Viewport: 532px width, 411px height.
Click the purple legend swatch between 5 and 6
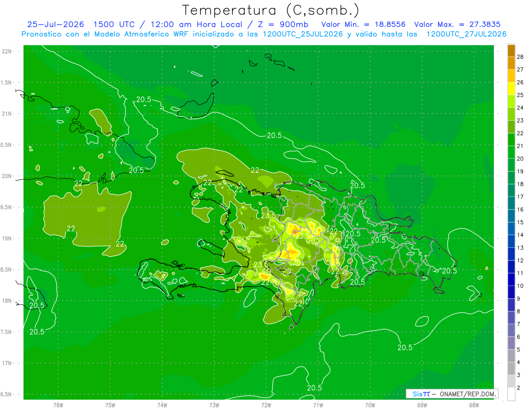(x=511, y=343)
